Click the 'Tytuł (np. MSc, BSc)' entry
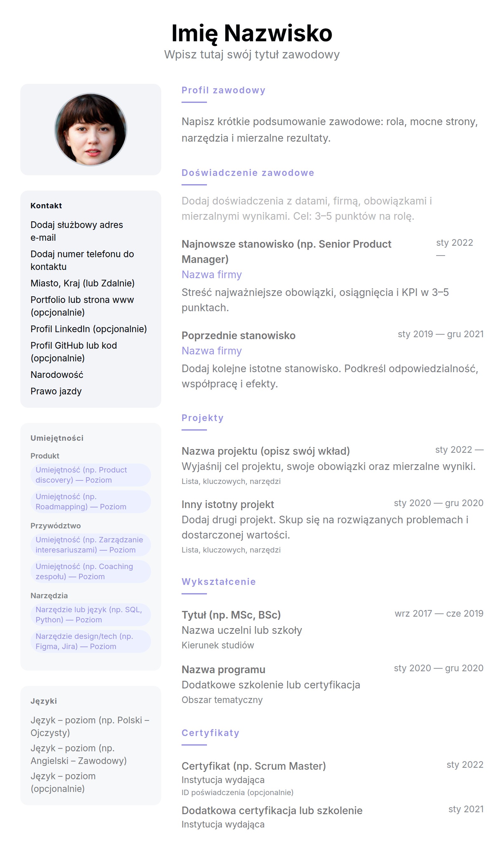504x851 pixels. (231, 615)
